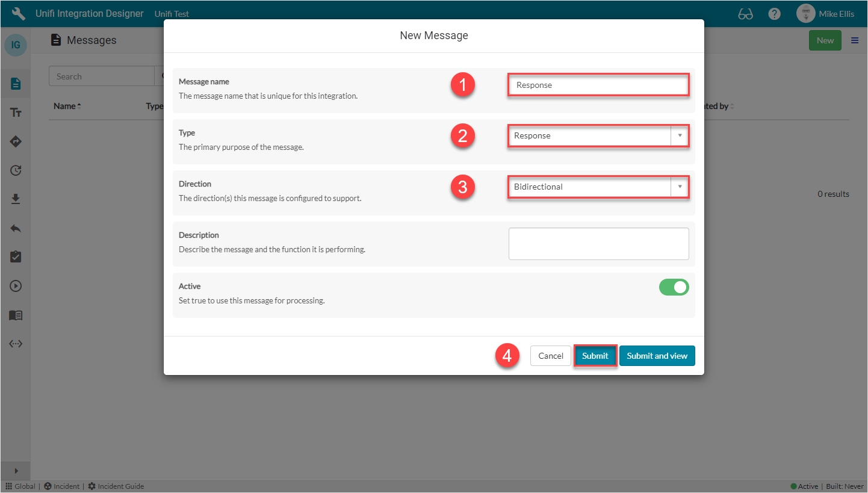Viewport: 868px width, 493px height.
Task: Open Mike Ellis user menu
Action: pyautogui.click(x=826, y=14)
